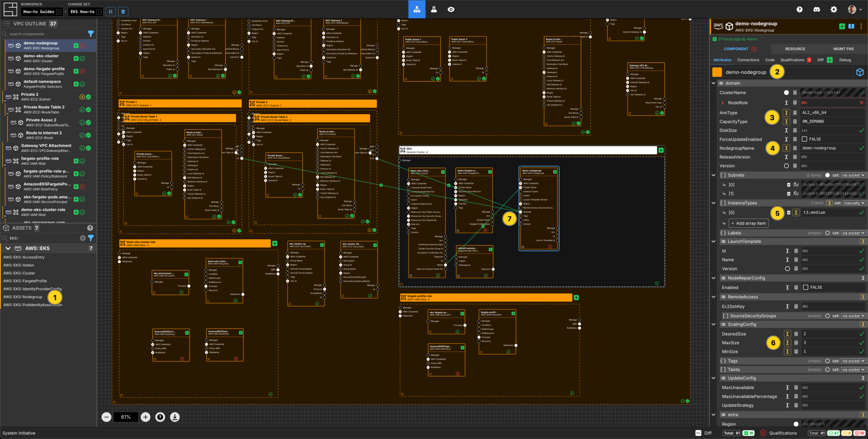The height and width of the screenshot is (439, 868).
Task: Collapse the AWS::EKS assets group
Action: pos(8,248)
